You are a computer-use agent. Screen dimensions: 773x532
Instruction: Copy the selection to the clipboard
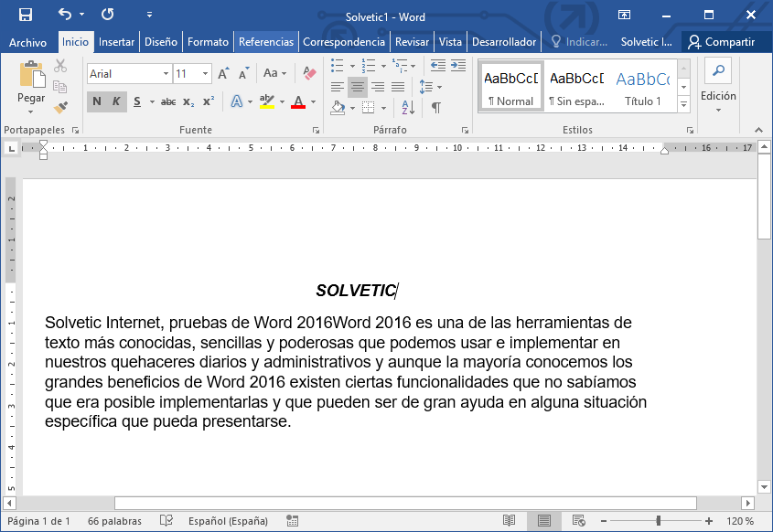pos(60,87)
